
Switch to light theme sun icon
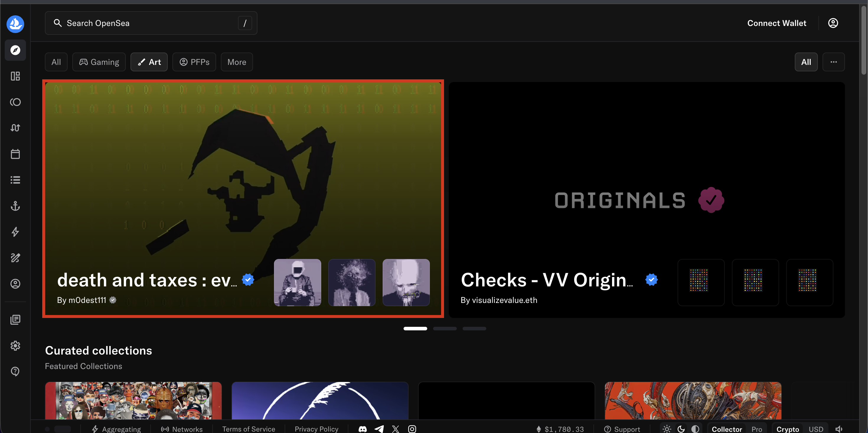(x=667, y=429)
